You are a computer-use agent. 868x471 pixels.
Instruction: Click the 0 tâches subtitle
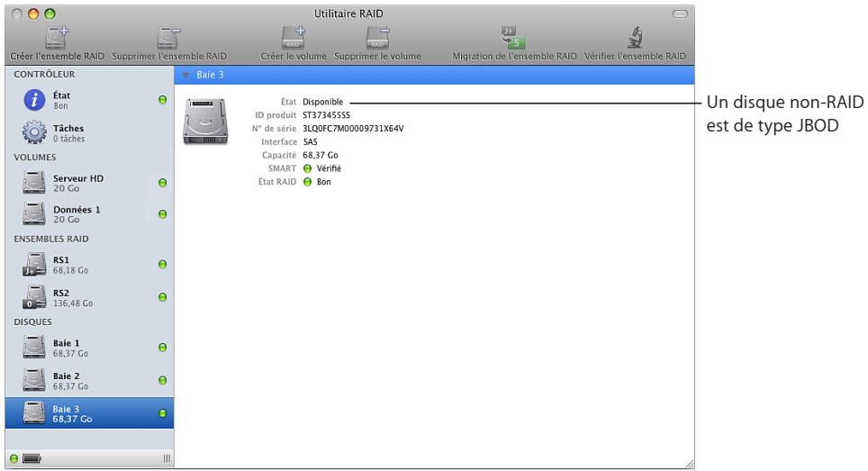click(x=68, y=139)
